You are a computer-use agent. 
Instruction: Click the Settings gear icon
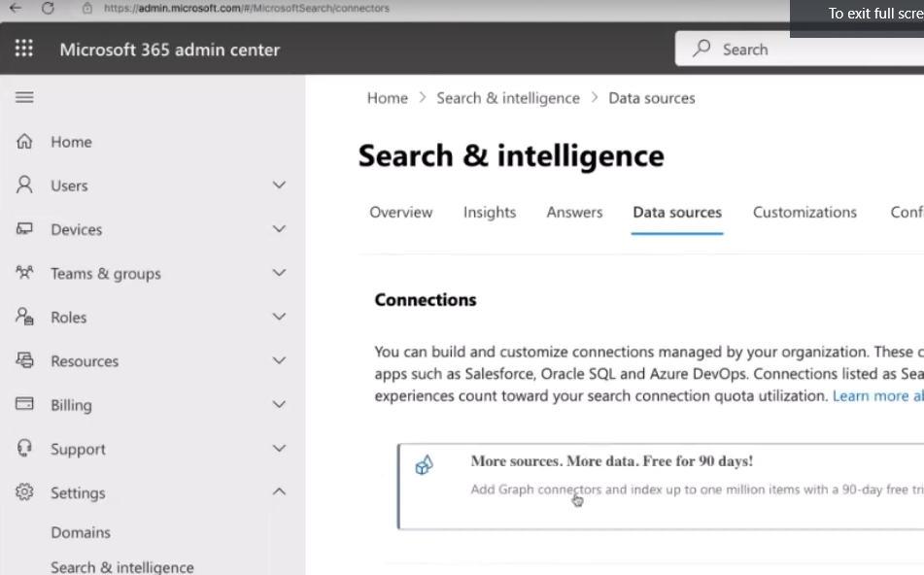point(22,492)
